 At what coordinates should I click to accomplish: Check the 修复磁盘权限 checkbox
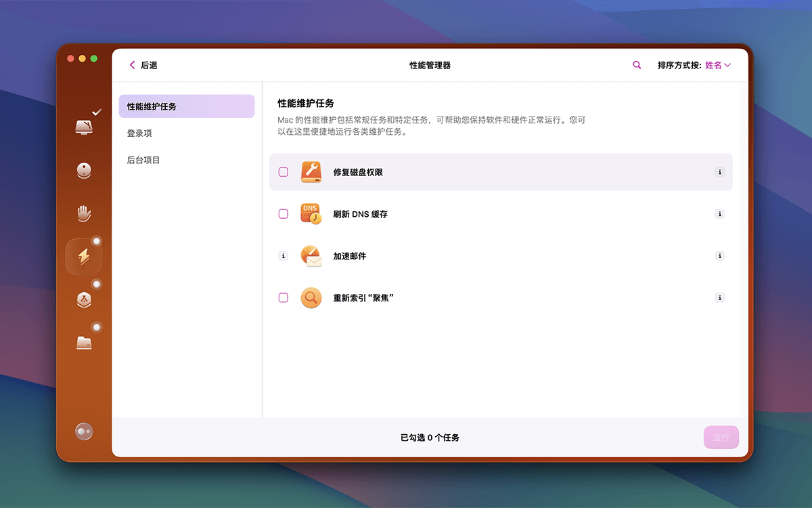284,172
